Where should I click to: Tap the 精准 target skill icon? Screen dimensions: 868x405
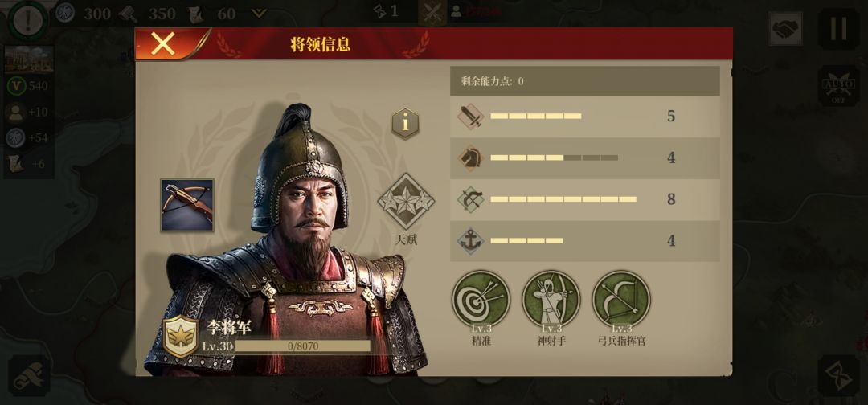click(x=481, y=299)
